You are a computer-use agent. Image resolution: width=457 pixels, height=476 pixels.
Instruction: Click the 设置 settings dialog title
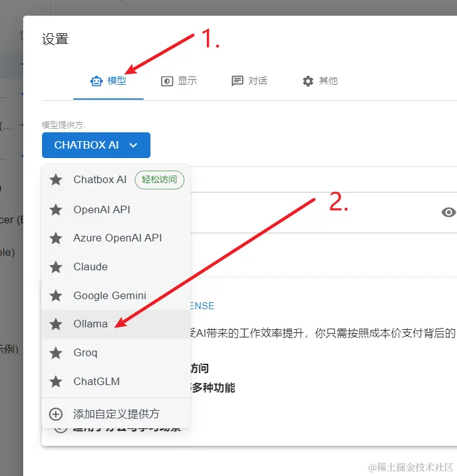click(55, 39)
